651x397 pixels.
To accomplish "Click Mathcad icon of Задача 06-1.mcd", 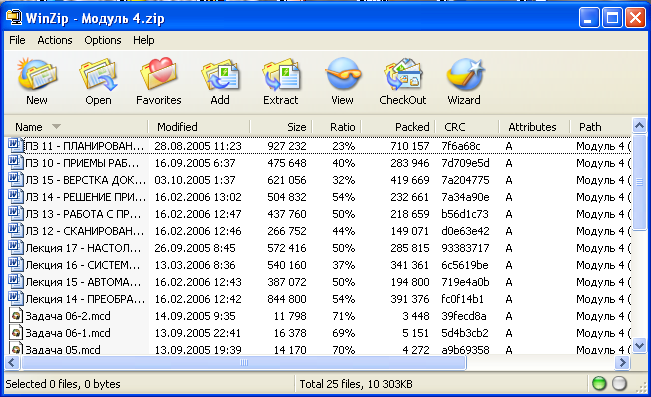I will point(16,333).
